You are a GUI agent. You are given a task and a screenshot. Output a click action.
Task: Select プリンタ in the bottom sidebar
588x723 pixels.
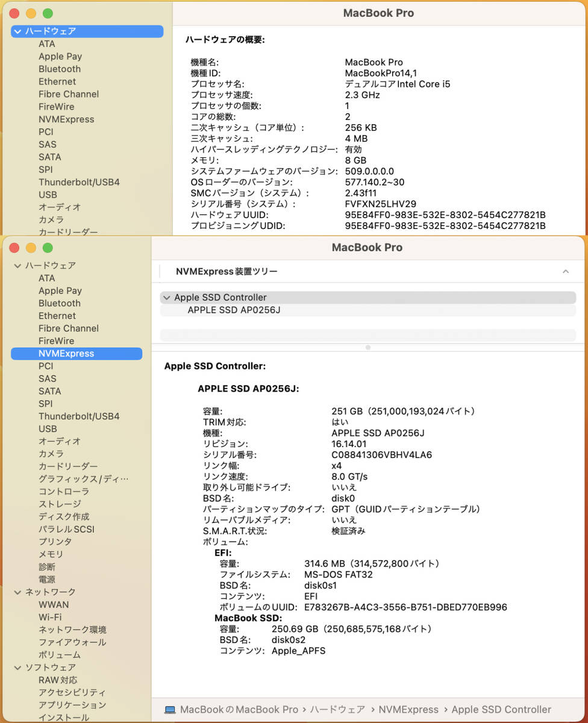[55, 542]
